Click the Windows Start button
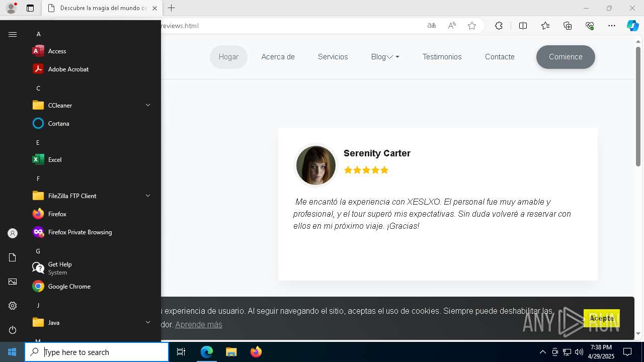 12,352
